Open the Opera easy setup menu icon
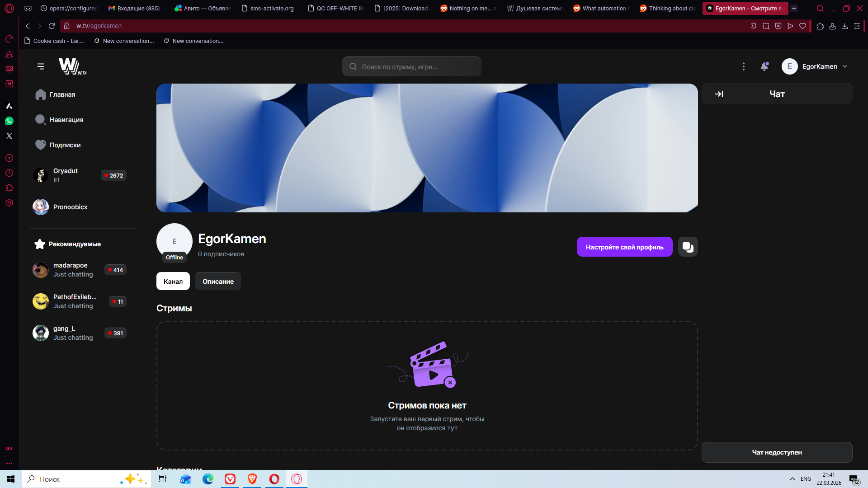The width and height of the screenshot is (868, 488). coord(857,26)
